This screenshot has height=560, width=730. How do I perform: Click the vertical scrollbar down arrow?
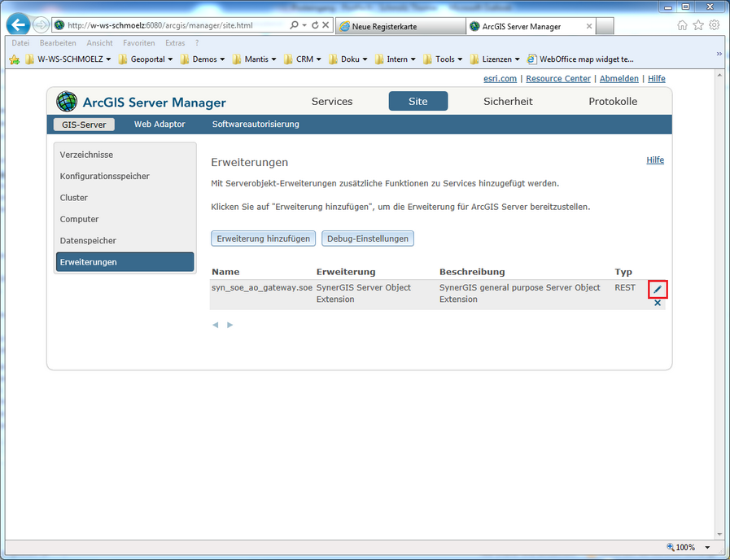[719, 535]
